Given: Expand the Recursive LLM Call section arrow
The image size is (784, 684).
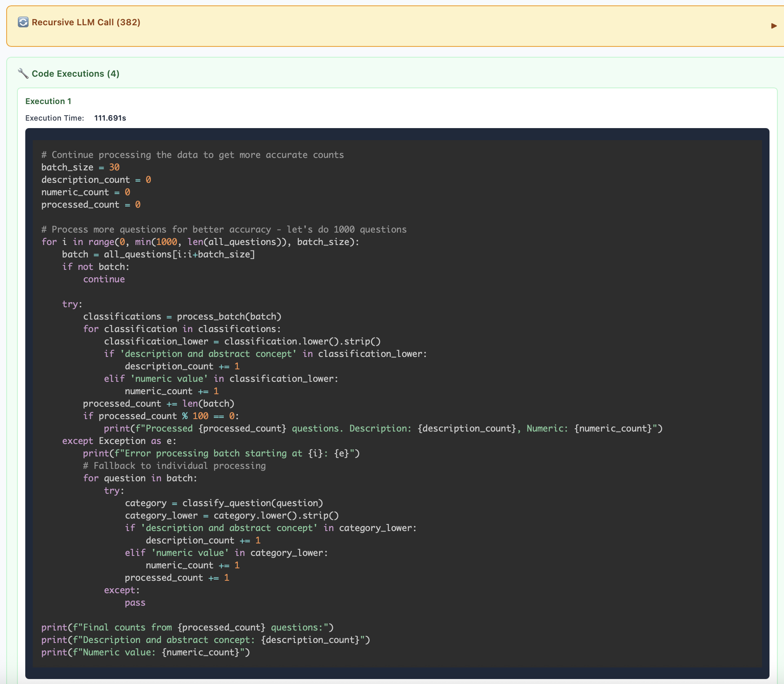Looking at the screenshot, I should pos(774,26).
